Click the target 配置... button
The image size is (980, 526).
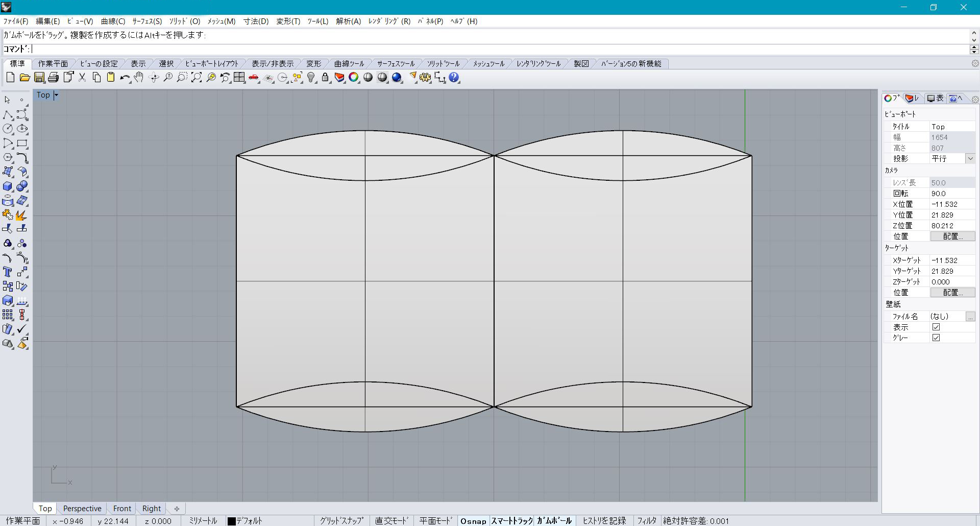point(952,292)
